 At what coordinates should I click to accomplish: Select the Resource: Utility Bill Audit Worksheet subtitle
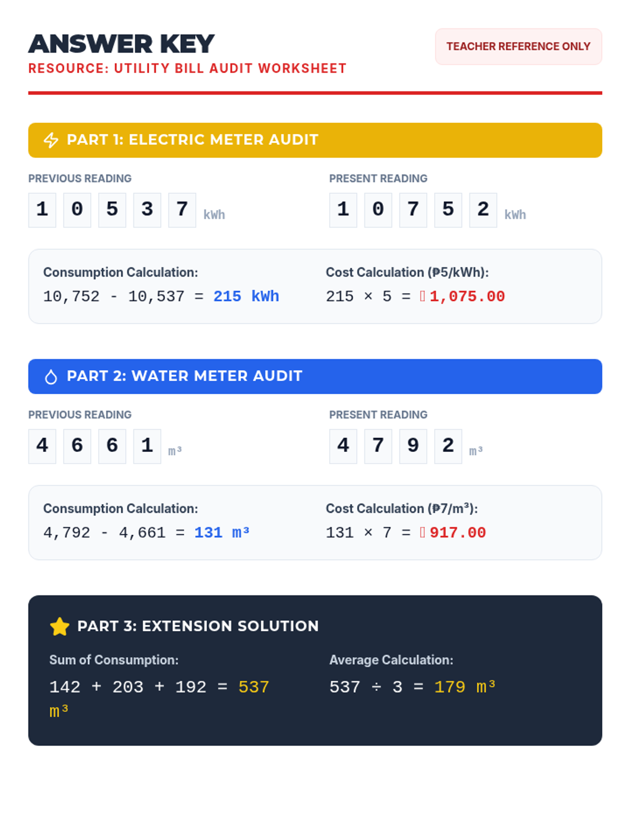pos(187,69)
